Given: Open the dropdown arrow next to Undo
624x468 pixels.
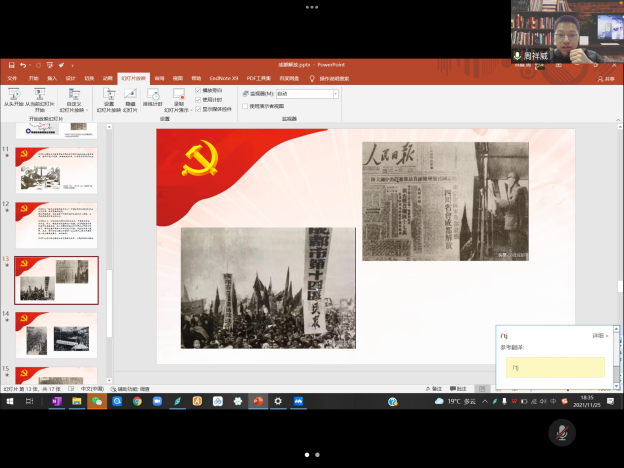Looking at the screenshot, I should (29, 65).
